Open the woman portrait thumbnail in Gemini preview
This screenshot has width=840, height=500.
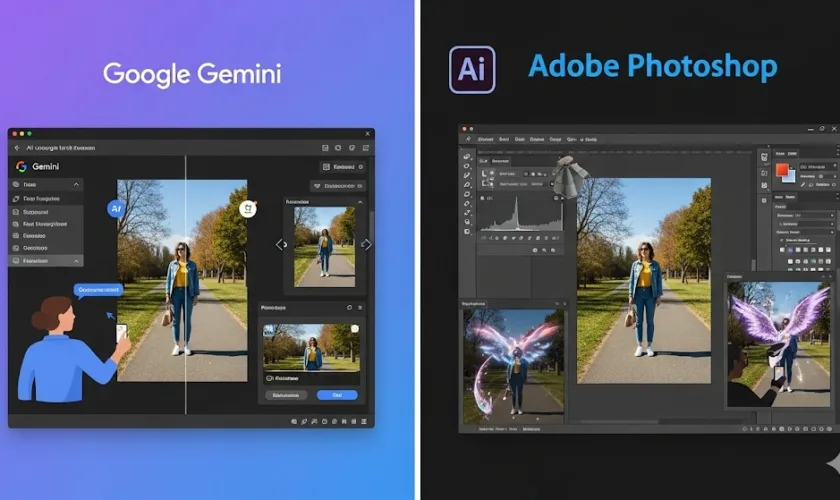[325, 247]
